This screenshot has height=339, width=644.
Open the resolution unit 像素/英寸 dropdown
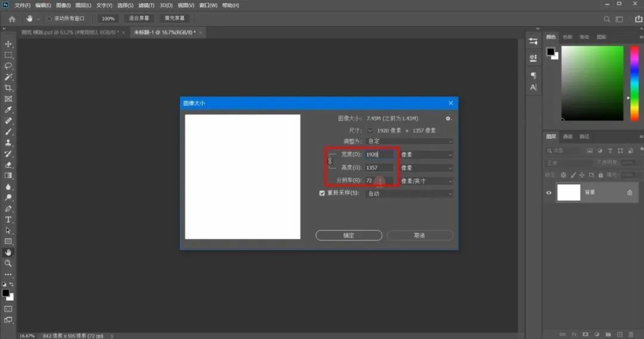[x=426, y=181]
